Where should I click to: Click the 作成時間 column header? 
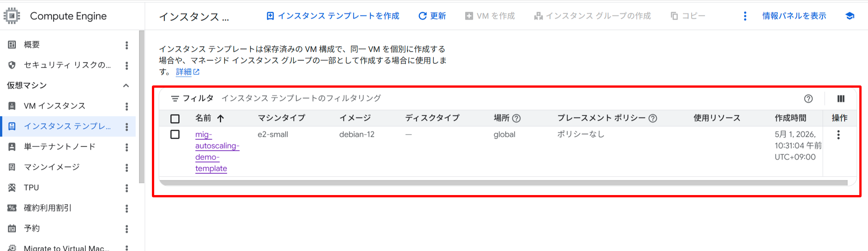point(791,118)
